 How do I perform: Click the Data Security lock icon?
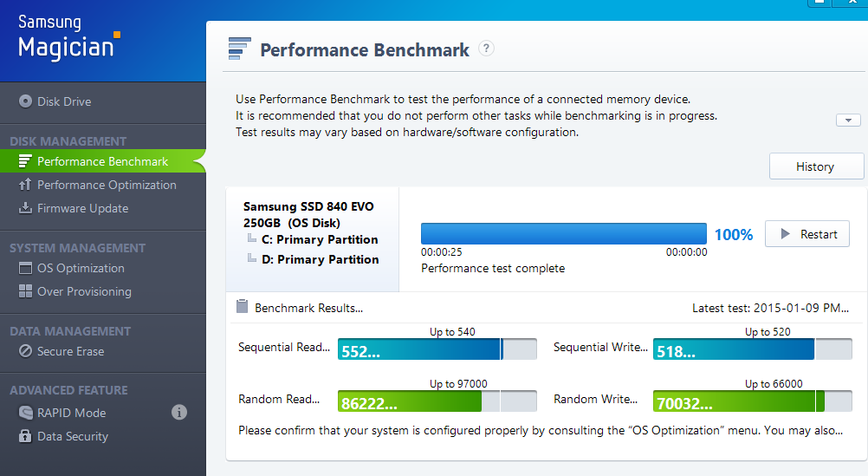click(x=25, y=436)
